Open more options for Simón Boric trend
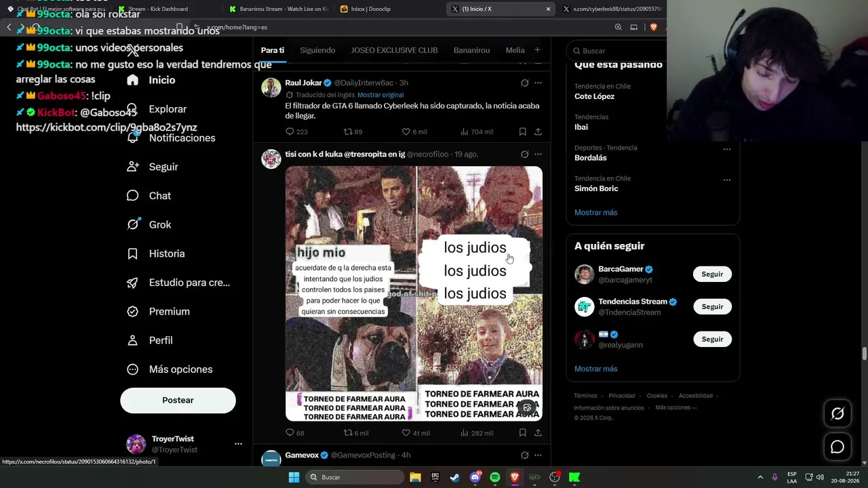868x488 pixels. [727, 180]
